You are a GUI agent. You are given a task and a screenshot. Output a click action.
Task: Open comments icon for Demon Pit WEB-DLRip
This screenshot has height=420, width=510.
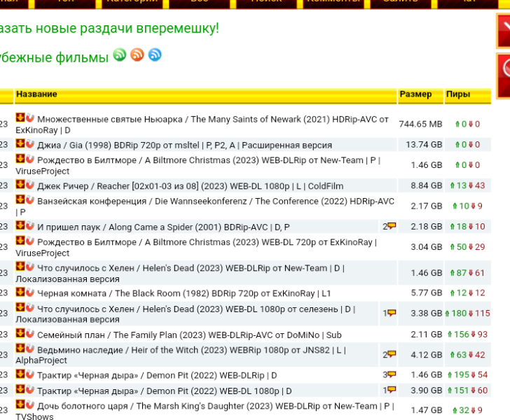tap(392, 374)
